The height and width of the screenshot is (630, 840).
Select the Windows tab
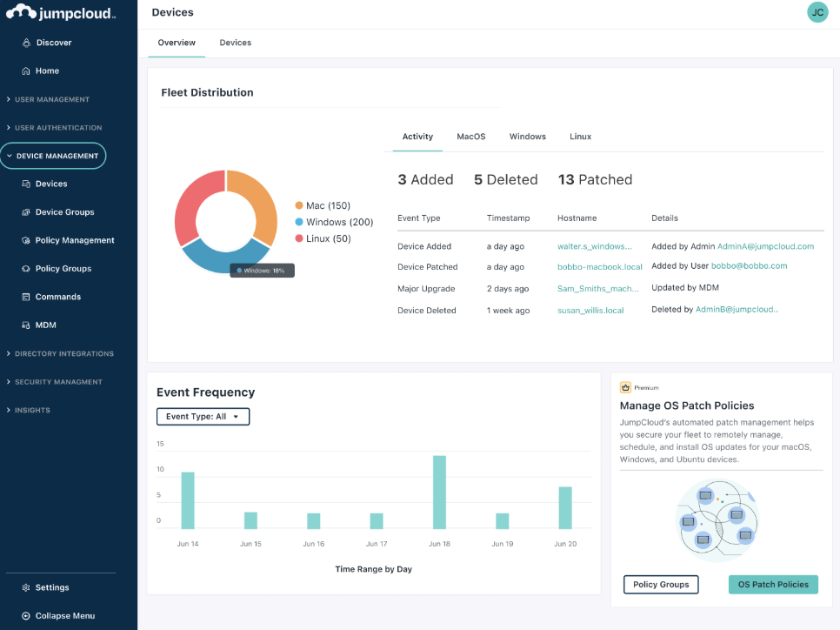point(528,137)
